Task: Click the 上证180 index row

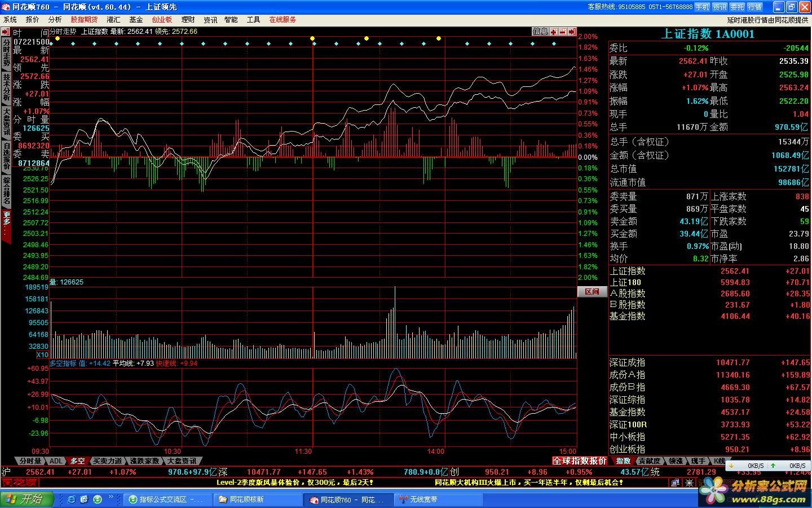Action: [x=709, y=282]
